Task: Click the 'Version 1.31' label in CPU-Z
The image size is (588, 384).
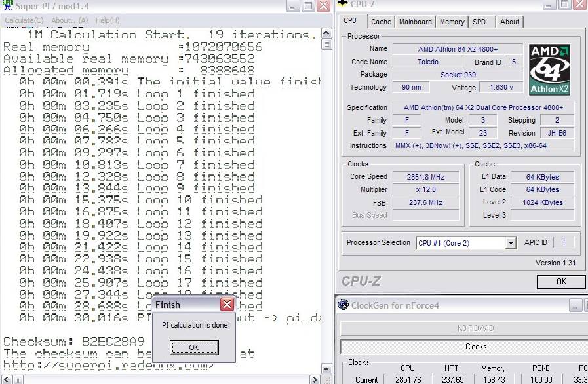Action: coord(555,263)
